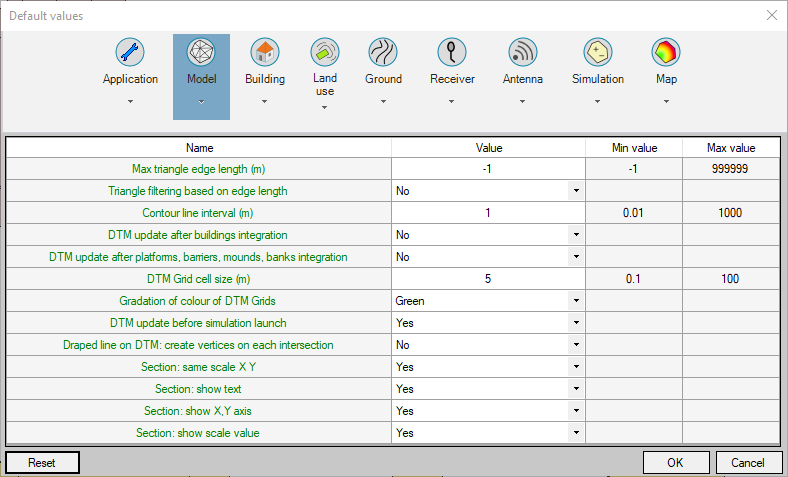This screenshot has width=788, height=477.
Task: Expand the arrow under Antenna
Action: (522, 102)
